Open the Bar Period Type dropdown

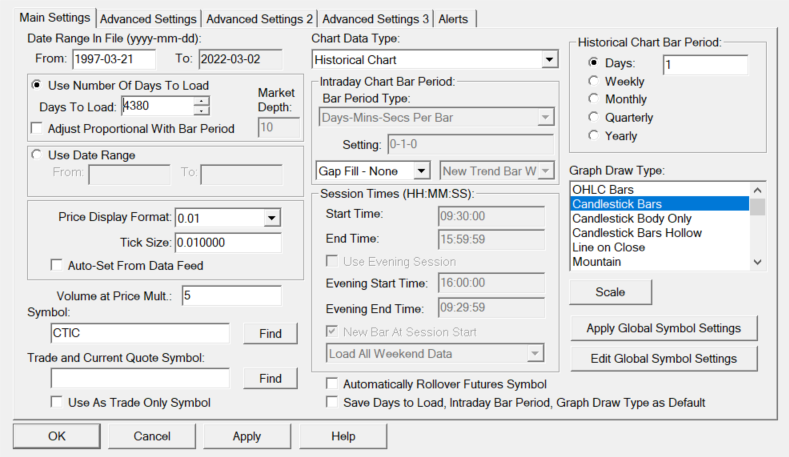(x=545, y=117)
